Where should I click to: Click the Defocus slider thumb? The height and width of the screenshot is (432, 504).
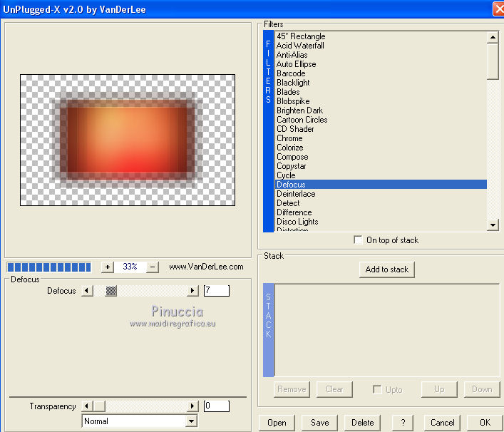111,291
